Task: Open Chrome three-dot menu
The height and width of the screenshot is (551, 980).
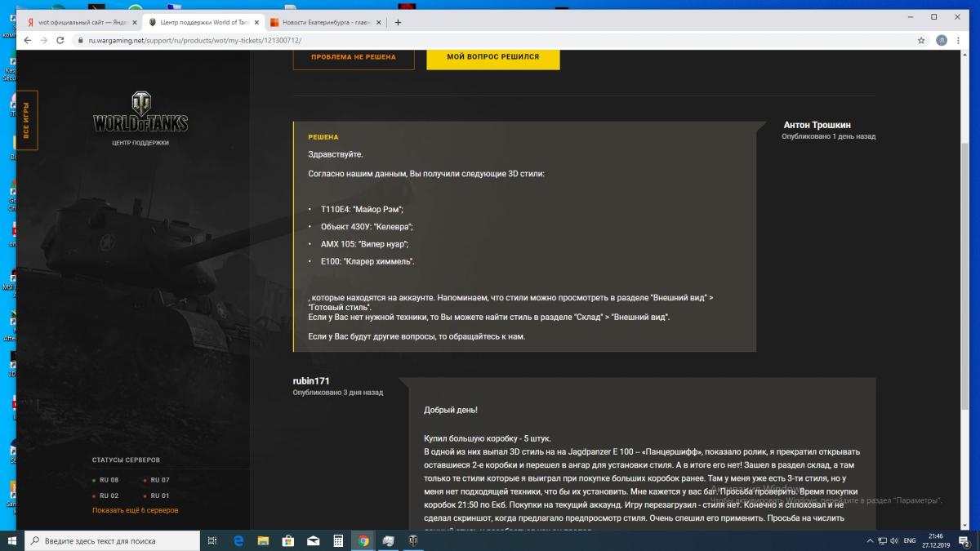Action: (x=960, y=40)
